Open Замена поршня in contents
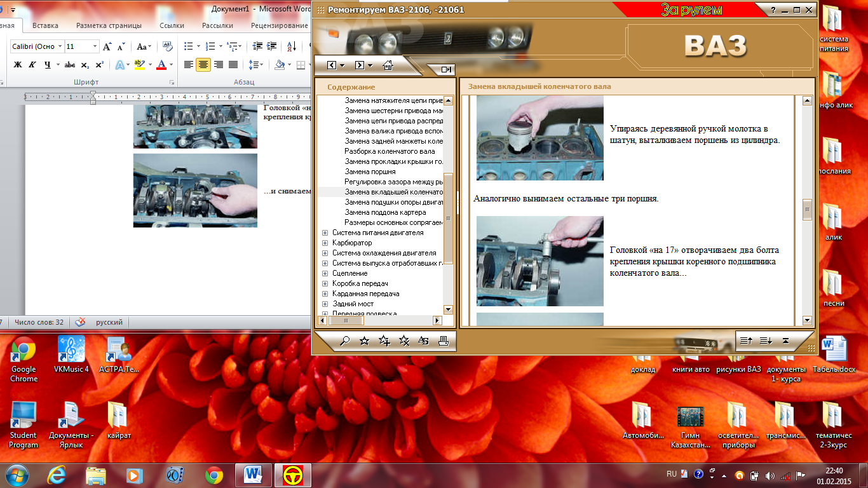This screenshot has width=868, height=488. click(370, 172)
